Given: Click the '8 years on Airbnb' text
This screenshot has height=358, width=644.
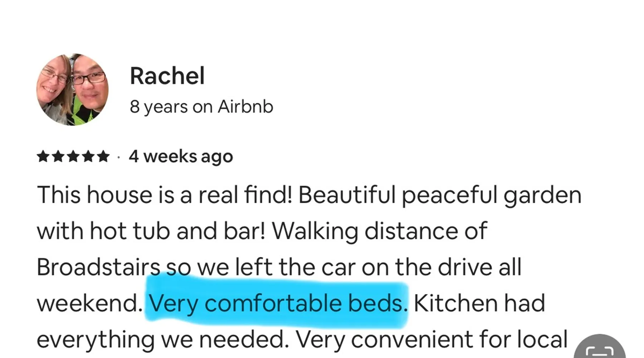Looking at the screenshot, I should (x=201, y=107).
